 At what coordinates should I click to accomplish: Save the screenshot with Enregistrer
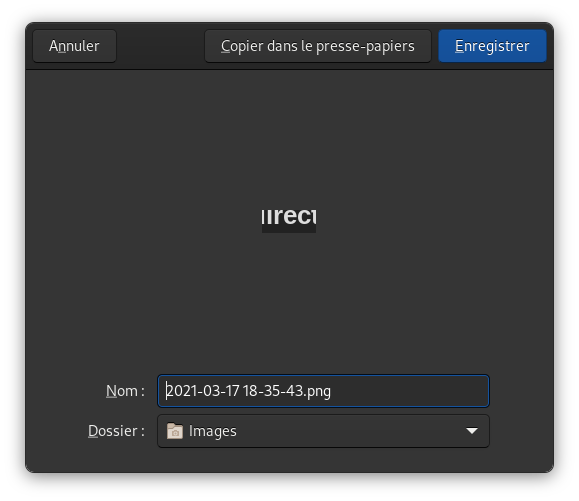click(492, 46)
